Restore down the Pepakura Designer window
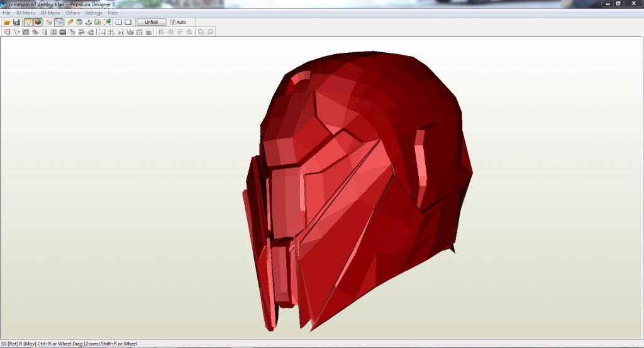The width and height of the screenshot is (644, 348). pos(618,4)
